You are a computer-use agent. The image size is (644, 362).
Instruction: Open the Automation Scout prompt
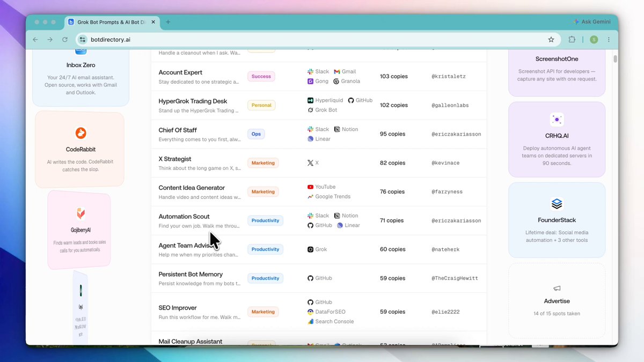tap(184, 217)
